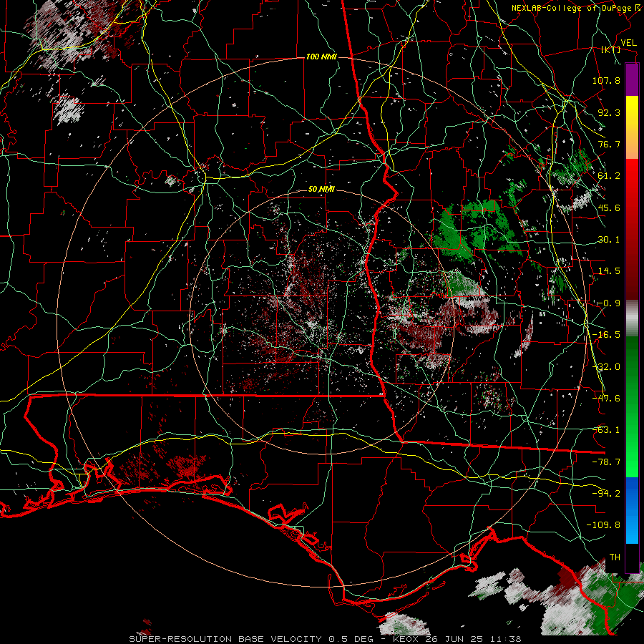The image size is (644, 644).
Task: Pick the black TH segment of the color bar
Action: (632, 558)
